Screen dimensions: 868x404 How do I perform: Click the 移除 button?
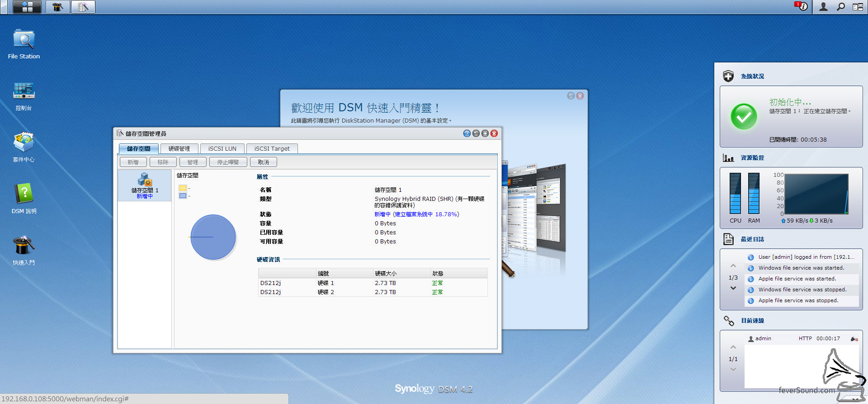click(163, 162)
